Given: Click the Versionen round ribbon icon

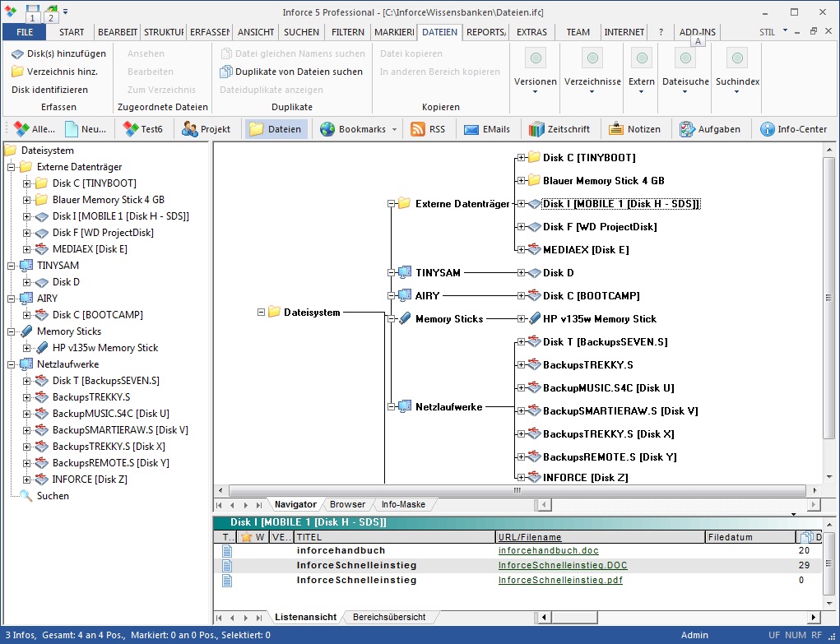Looking at the screenshot, I should [x=535, y=58].
